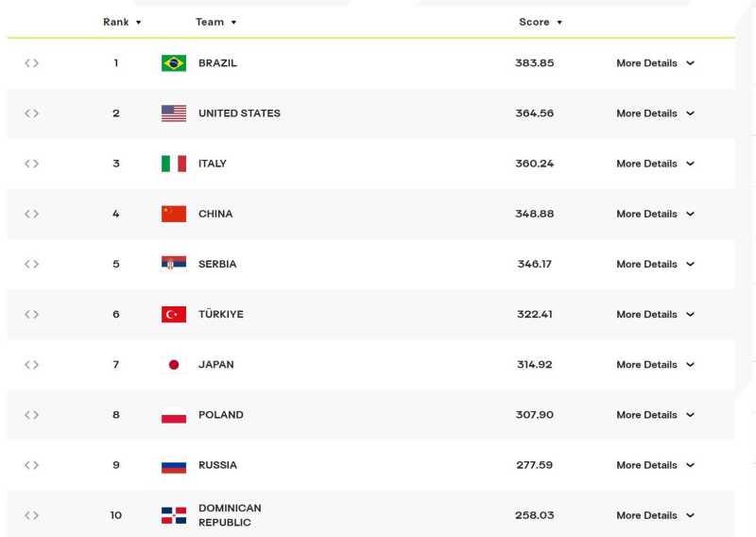The image size is (756, 537).
Task: Sort the table by Rank column
Action: click(122, 22)
